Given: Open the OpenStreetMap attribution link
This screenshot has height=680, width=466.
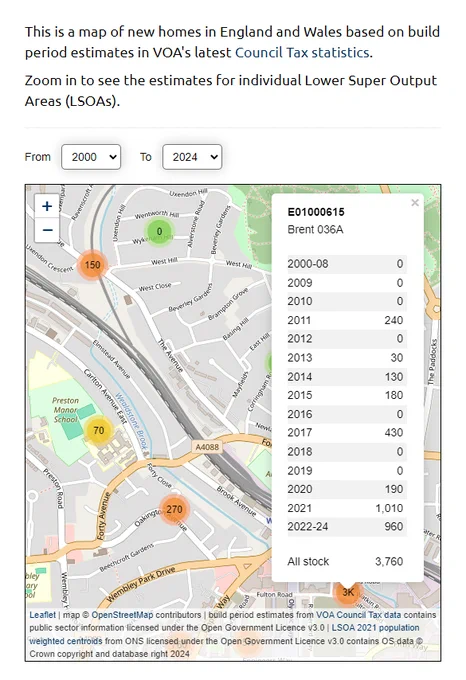Looking at the screenshot, I should 122,615.
